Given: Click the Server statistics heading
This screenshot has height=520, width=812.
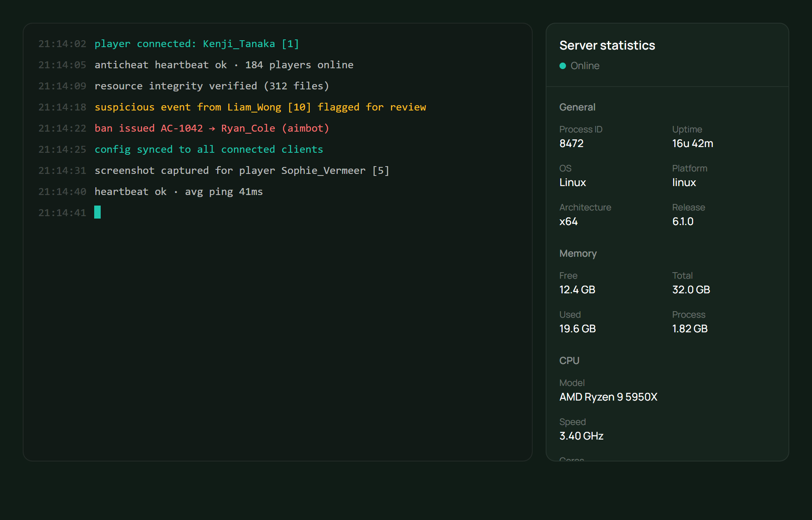Looking at the screenshot, I should (607, 45).
